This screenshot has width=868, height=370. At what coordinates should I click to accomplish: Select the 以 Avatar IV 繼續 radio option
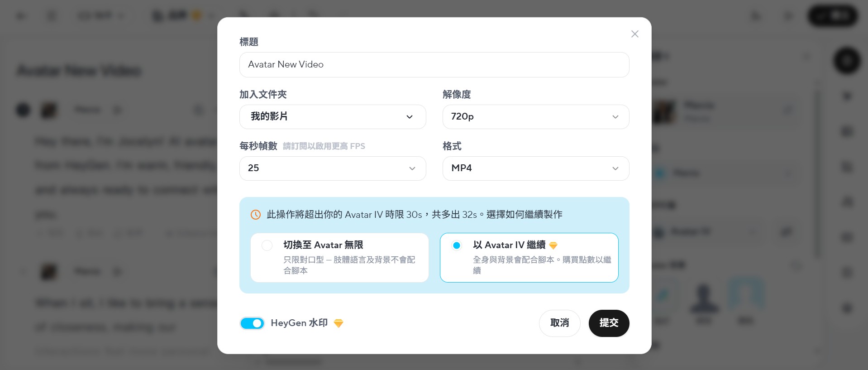457,245
